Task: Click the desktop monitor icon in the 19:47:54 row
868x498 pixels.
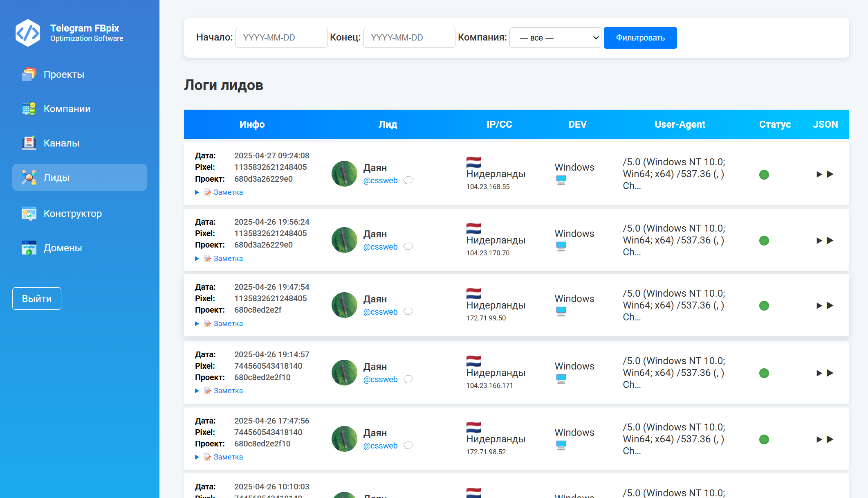Action: coord(561,311)
